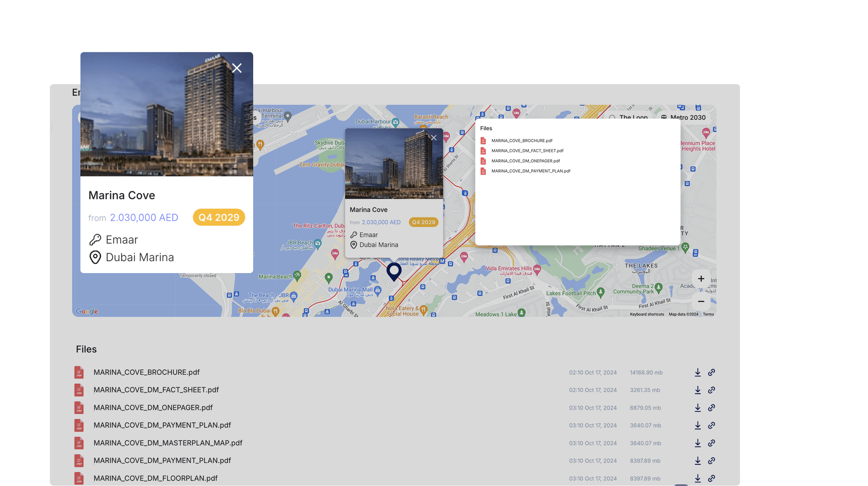Copy link for MARINA_COVE_DM_MASTERPLAN_MAP.pdf

click(x=712, y=443)
